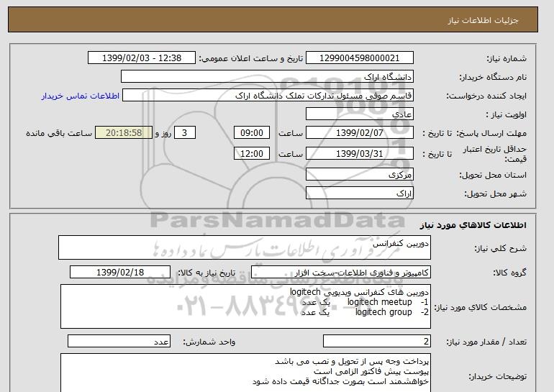Click the price validity time 12:00

[252, 154]
